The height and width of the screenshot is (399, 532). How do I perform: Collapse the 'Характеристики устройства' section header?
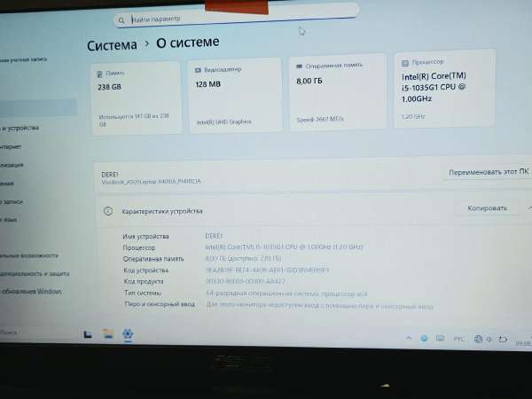pos(314,210)
